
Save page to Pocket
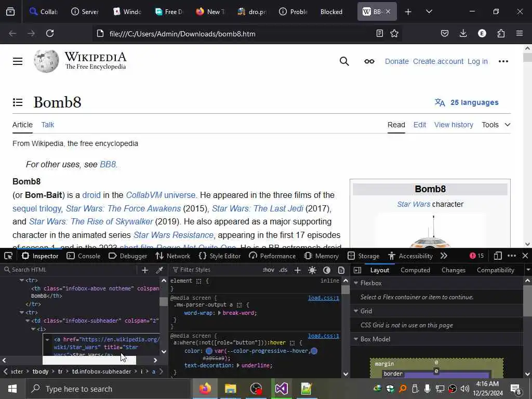pos(445,33)
